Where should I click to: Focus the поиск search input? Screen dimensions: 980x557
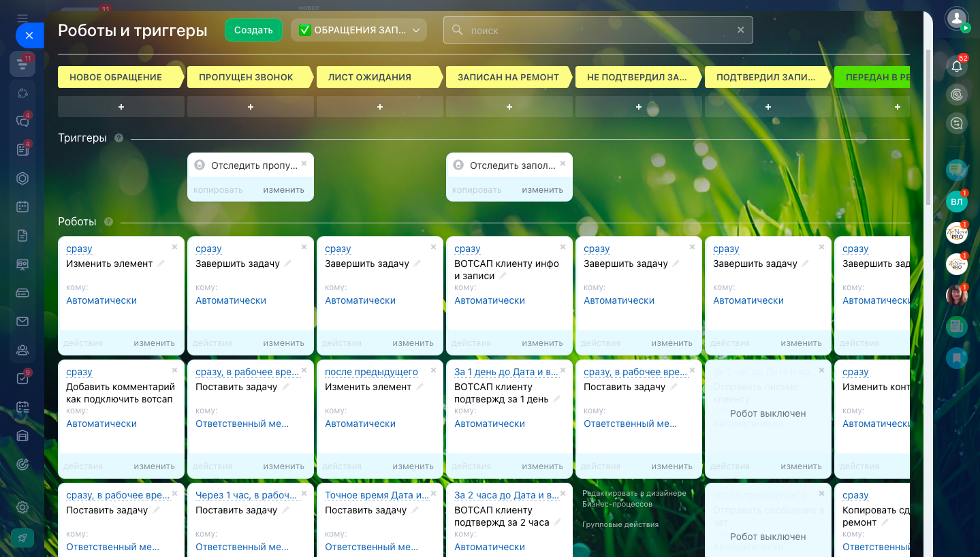click(598, 30)
